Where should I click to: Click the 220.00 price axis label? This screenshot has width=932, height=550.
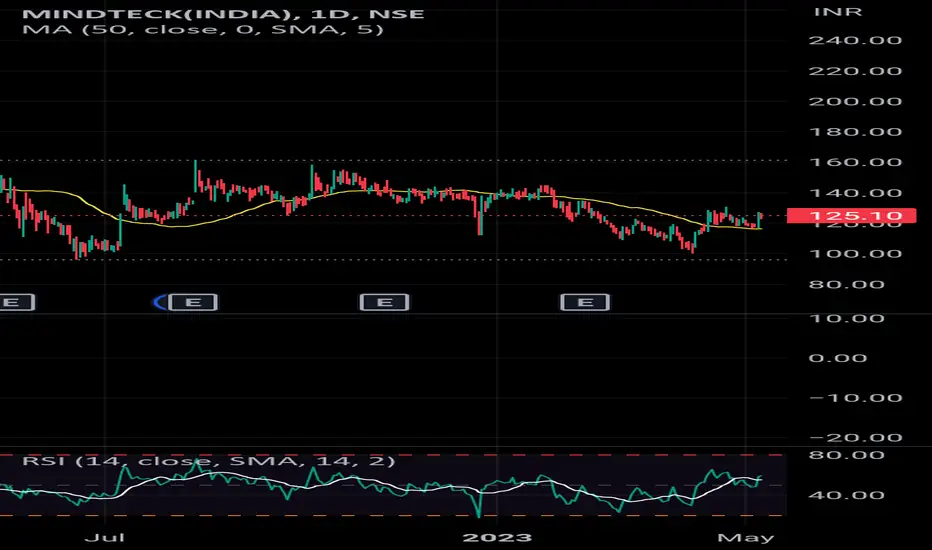pos(855,71)
